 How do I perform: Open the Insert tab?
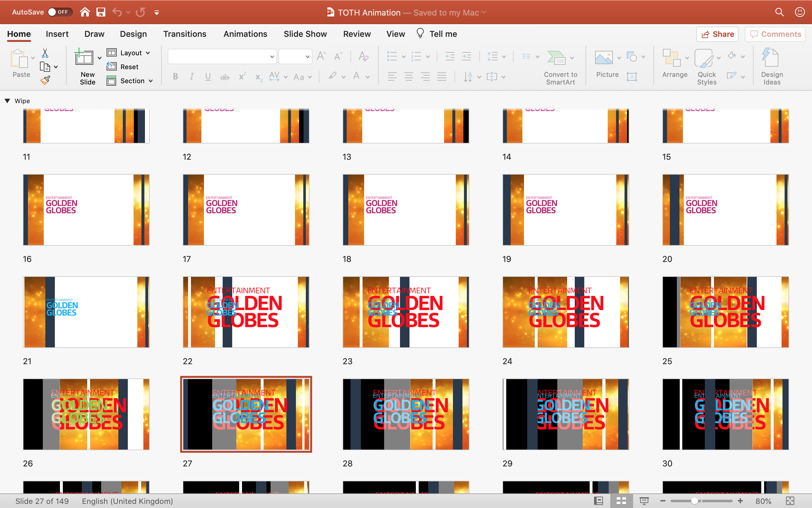pyautogui.click(x=57, y=34)
